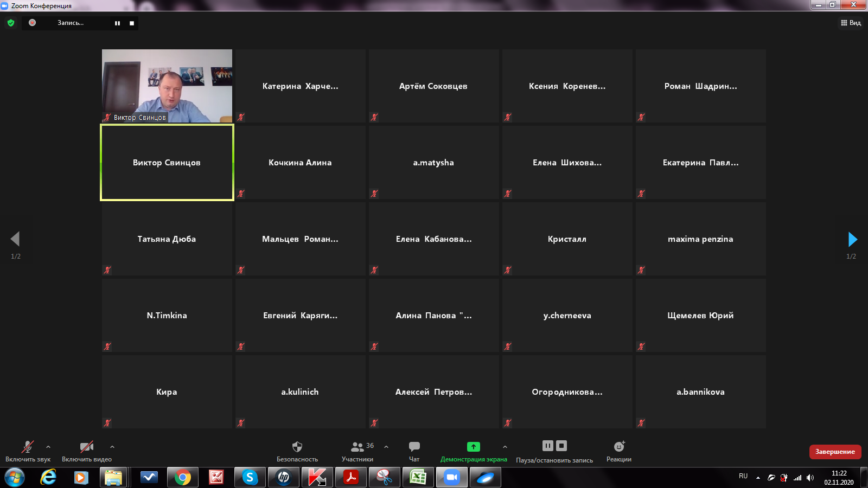
Task: Pause recording in the top recording bar
Action: [x=117, y=23]
